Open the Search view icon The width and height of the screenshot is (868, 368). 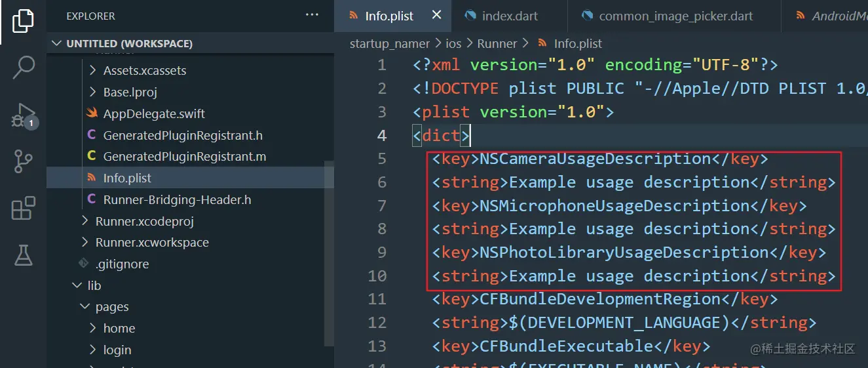coord(23,67)
